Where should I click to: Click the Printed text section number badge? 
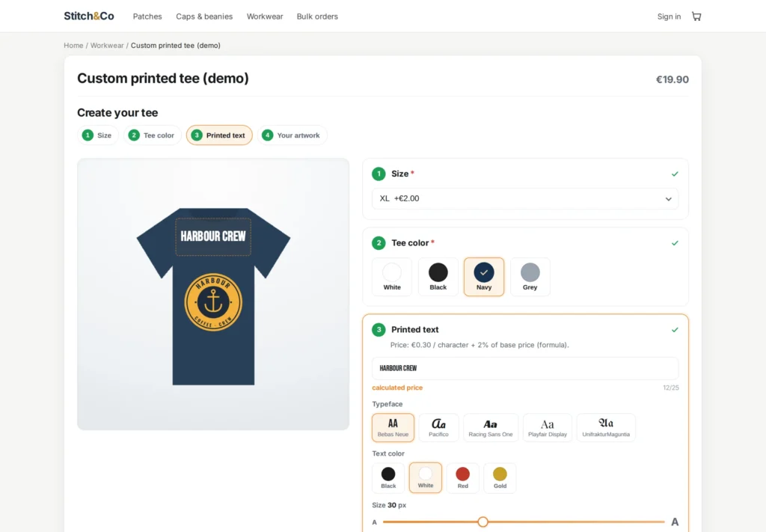click(x=379, y=330)
